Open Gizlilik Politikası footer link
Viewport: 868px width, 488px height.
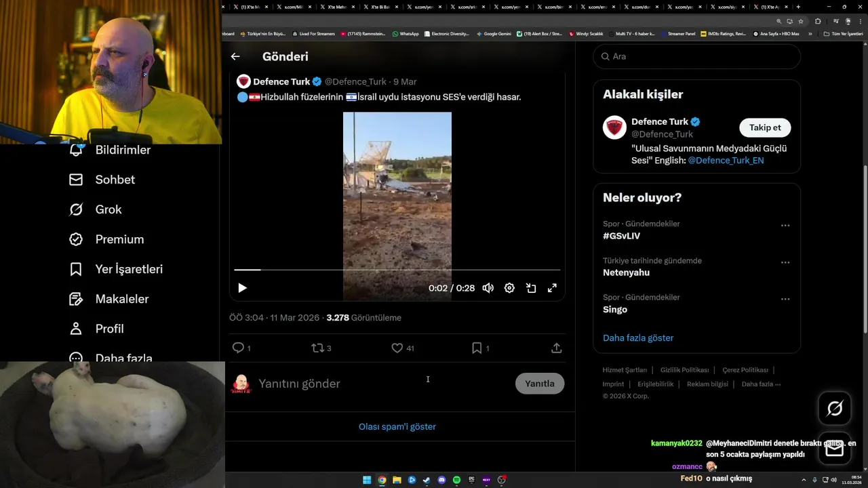click(x=684, y=370)
